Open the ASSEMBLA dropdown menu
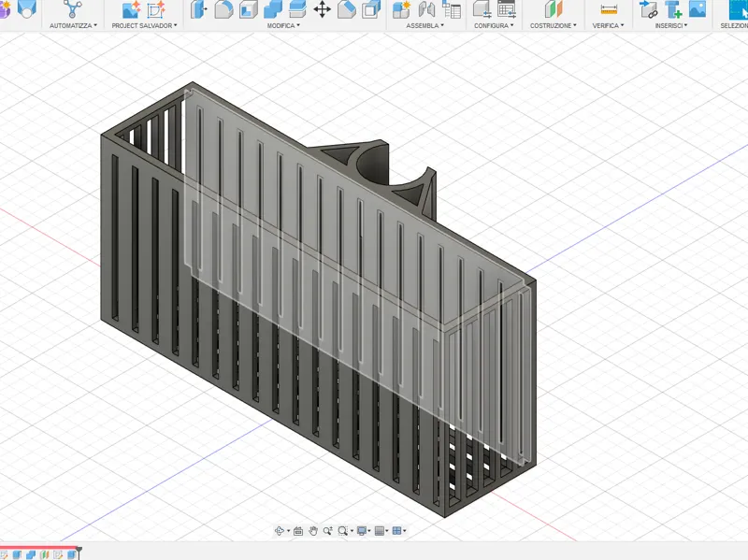The width and height of the screenshot is (748, 560). point(425,25)
